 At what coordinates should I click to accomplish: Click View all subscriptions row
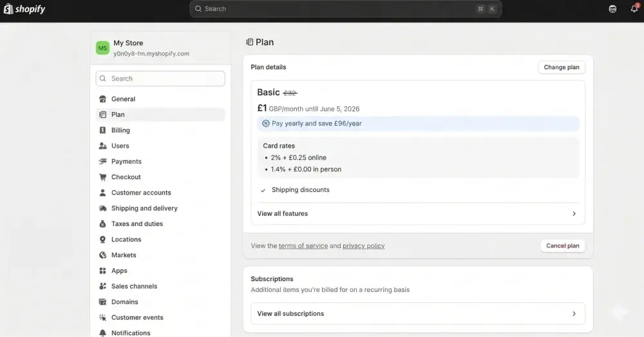[x=418, y=314]
